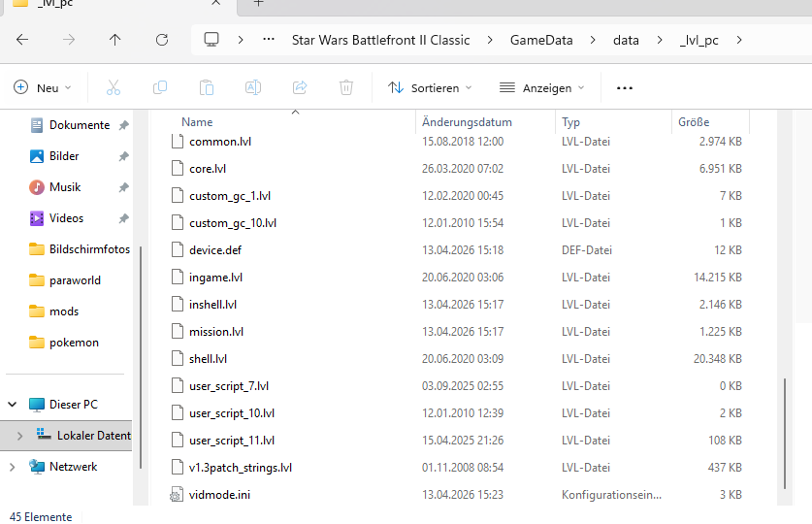Open the toolbar more options ellipsis
Viewport: 812px width, 524px height.
625,88
